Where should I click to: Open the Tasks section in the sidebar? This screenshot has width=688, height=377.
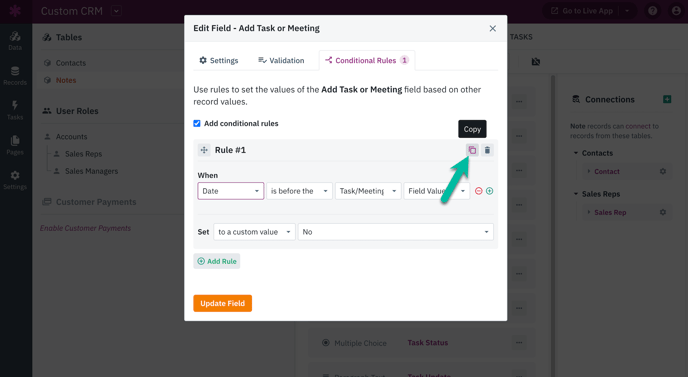click(15, 110)
